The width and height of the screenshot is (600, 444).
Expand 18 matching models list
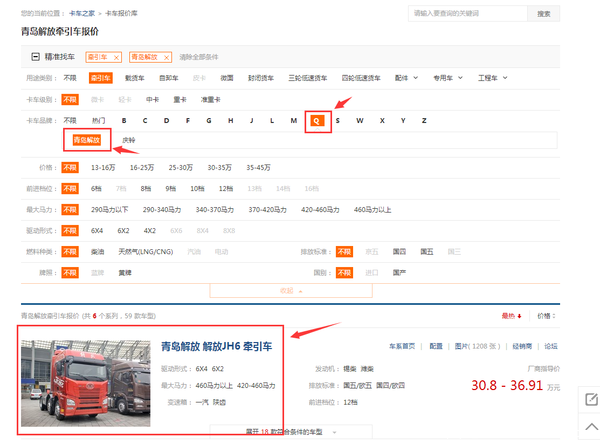(x=291, y=431)
